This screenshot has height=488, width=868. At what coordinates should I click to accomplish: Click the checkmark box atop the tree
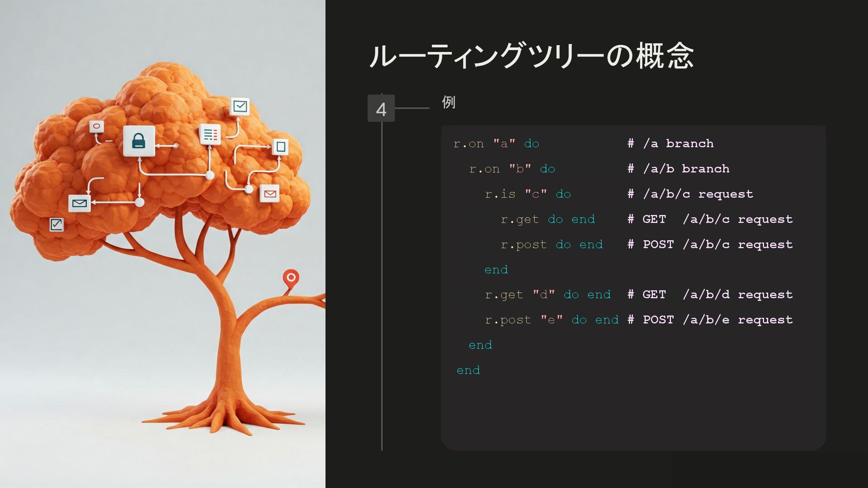(240, 107)
